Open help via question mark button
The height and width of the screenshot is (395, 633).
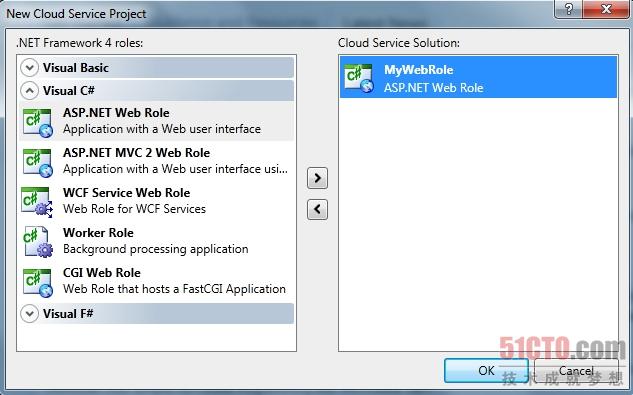(x=568, y=9)
